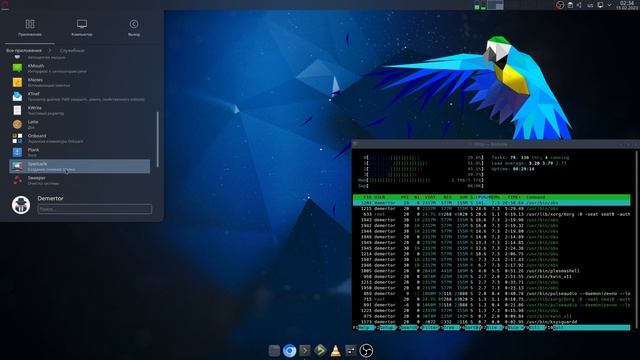Launch Chromium browser from the dock
Image resolution: width=640 pixels, height=360 pixels.
289,351
